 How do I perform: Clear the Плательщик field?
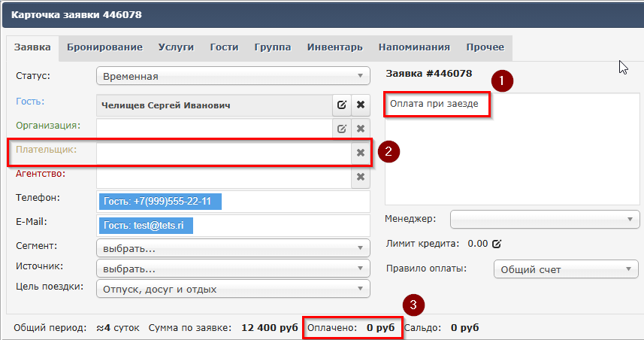point(361,153)
